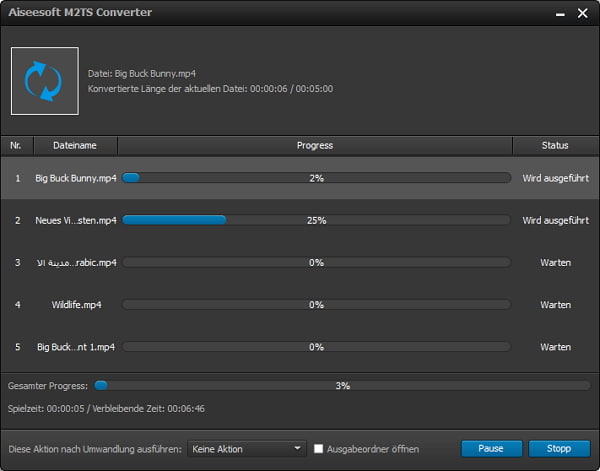Choose the 'Big Buck..nt 1.mp4' file entry

pos(76,346)
